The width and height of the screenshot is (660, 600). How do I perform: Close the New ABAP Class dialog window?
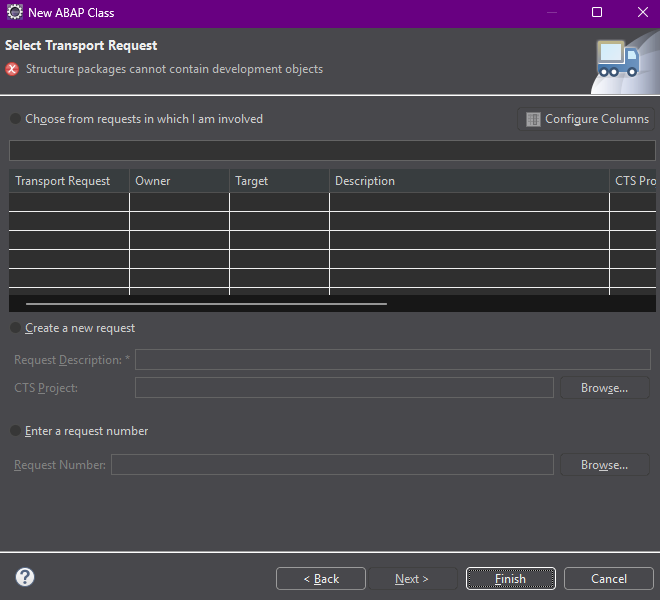click(x=642, y=12)
